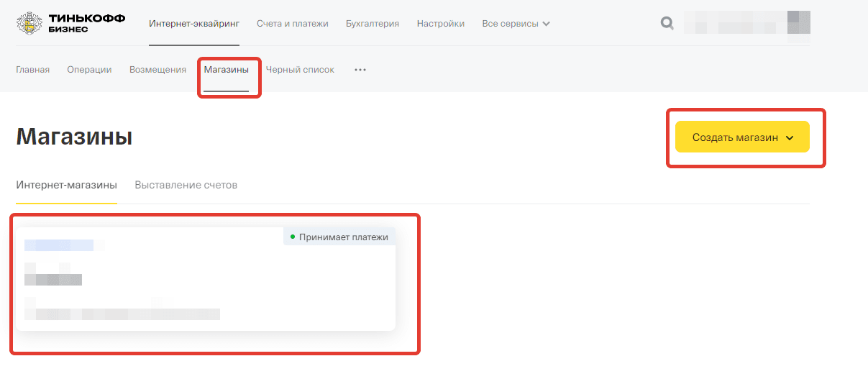Open the 'Бухгалтерия' section

(372, 24)
